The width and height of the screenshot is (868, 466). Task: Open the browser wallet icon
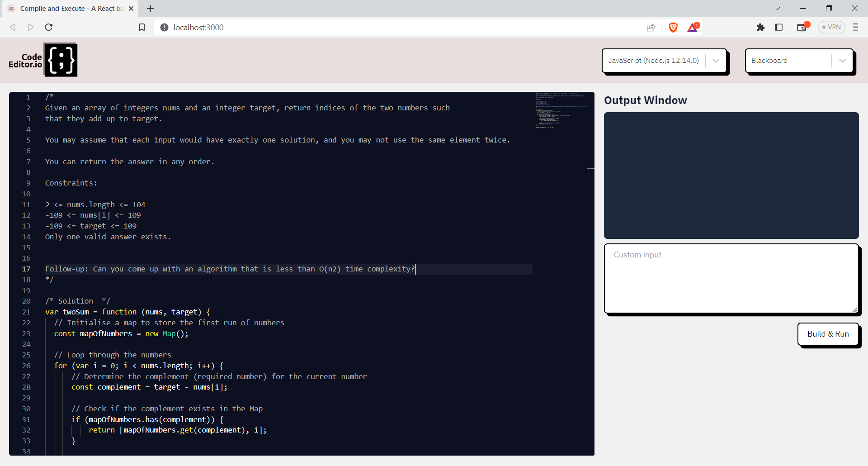(x=802, y=27)
